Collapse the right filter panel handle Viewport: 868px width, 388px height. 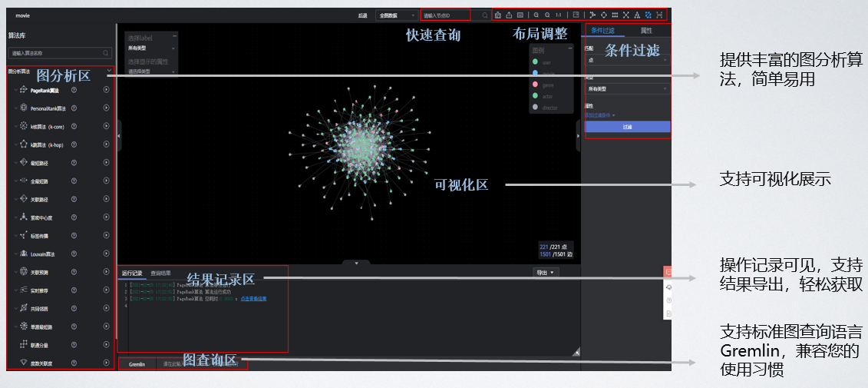pos(578,135)
